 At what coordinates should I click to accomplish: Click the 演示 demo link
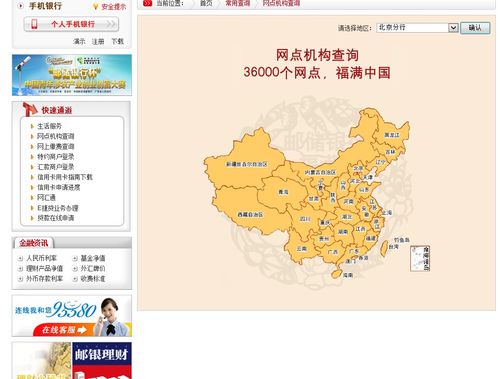(79, 41)
